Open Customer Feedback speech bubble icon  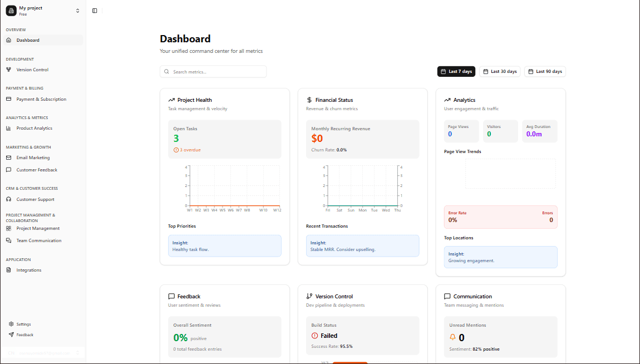pyautogui.click(x=9, y=169)
